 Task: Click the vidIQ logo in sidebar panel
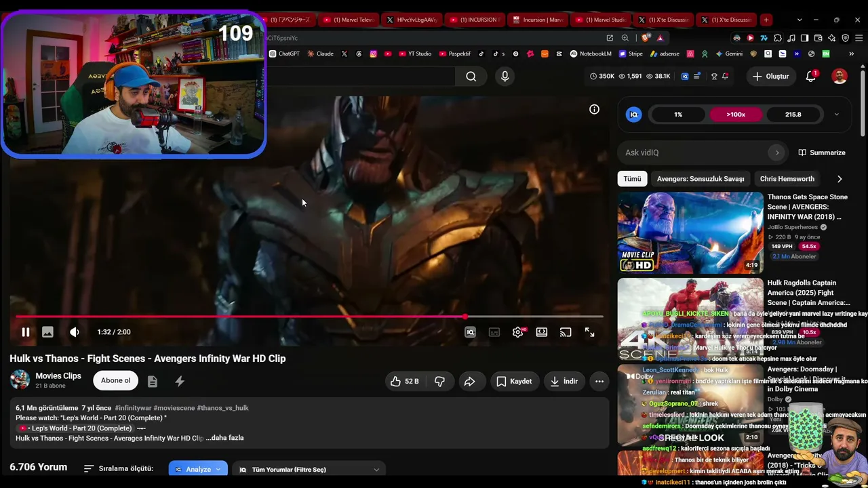click(x=633, y=115)
